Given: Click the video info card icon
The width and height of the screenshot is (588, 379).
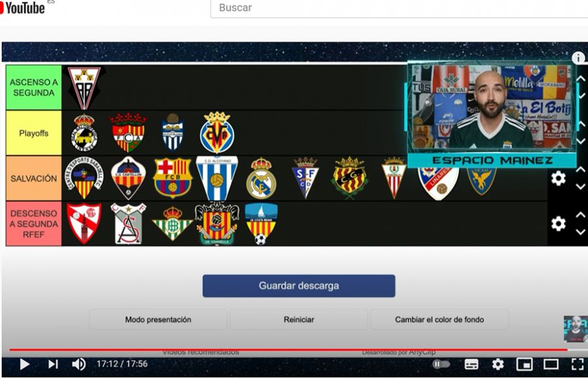Looking at the screenshot, I should (x=578, y=58).
